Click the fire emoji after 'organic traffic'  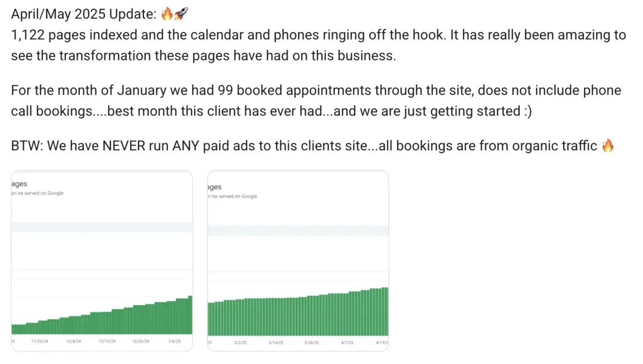(x=607, y=146)
